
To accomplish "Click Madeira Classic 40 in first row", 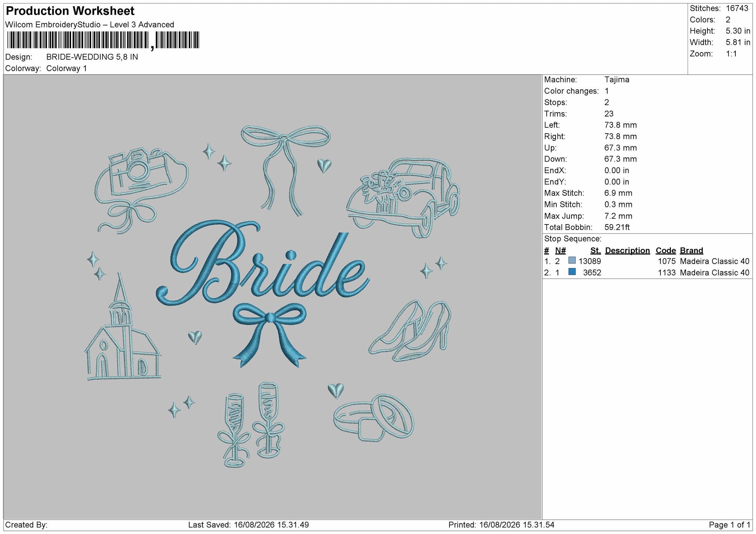I will click(x=714, y=261).
